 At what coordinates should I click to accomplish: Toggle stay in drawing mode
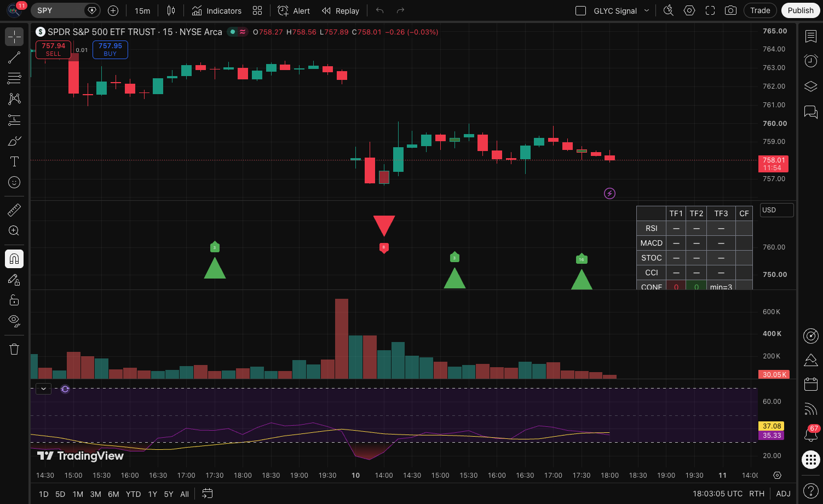pyautogui.click(x=14, y=280)
